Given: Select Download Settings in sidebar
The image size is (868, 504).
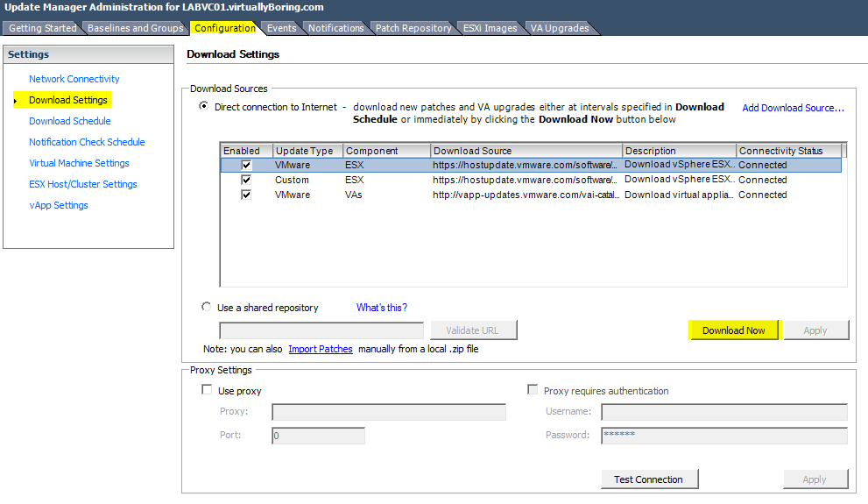Looking at the screenshot, I should coord(68,100).
